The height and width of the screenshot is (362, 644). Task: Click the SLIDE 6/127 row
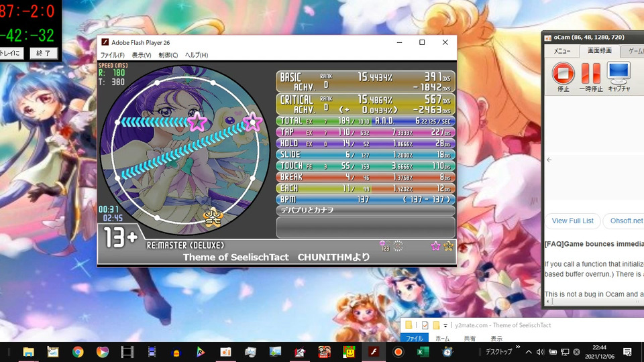[x=366, y=155]
